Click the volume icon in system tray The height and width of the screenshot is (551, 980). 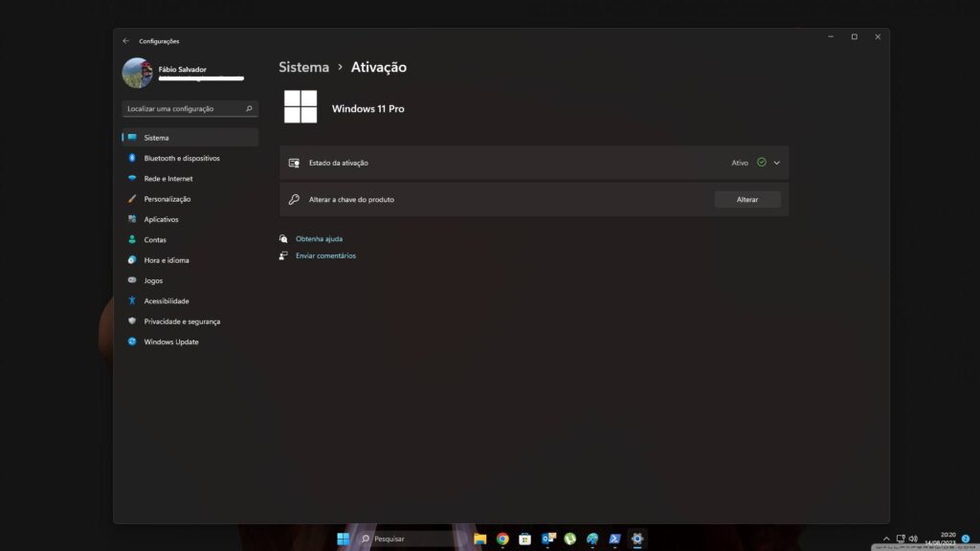point(913,539)
